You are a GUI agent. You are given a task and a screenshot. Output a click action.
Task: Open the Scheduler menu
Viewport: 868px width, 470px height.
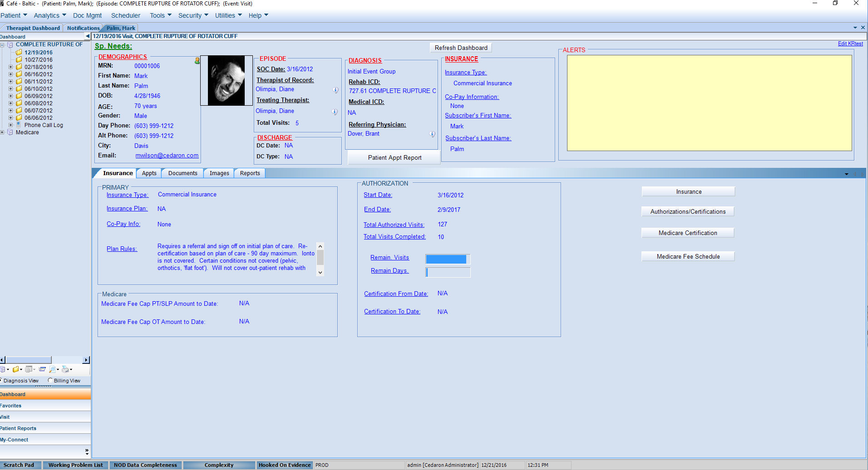pos(126,15)
